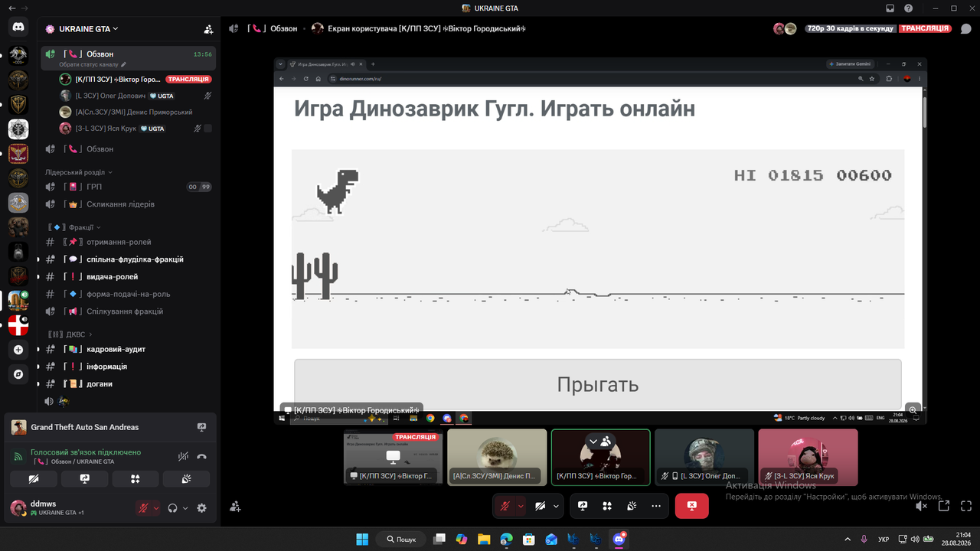Toggle stream audio mute speaker icon
The height and width of the screenshot is (551, 980).
pyautogui.click(x=922, y=506)
